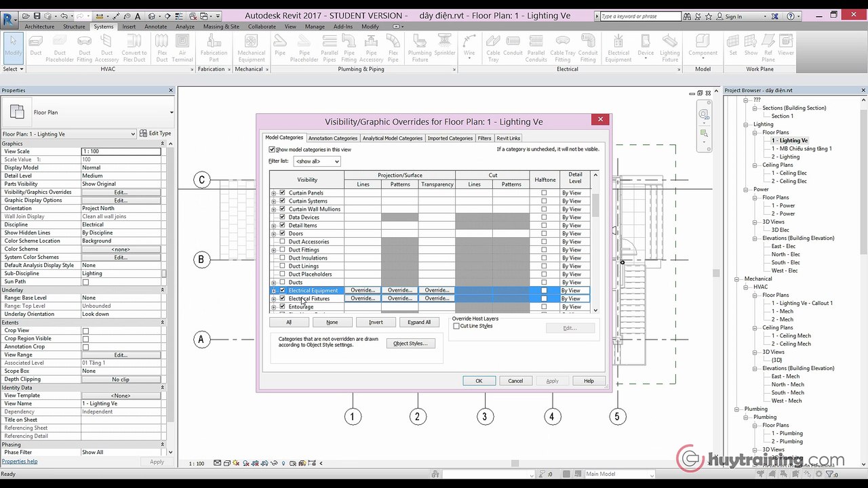The height and width of the screenshot is (488, 868).
Task: Click the Object Styles button
Action: (x=410, y=344)
